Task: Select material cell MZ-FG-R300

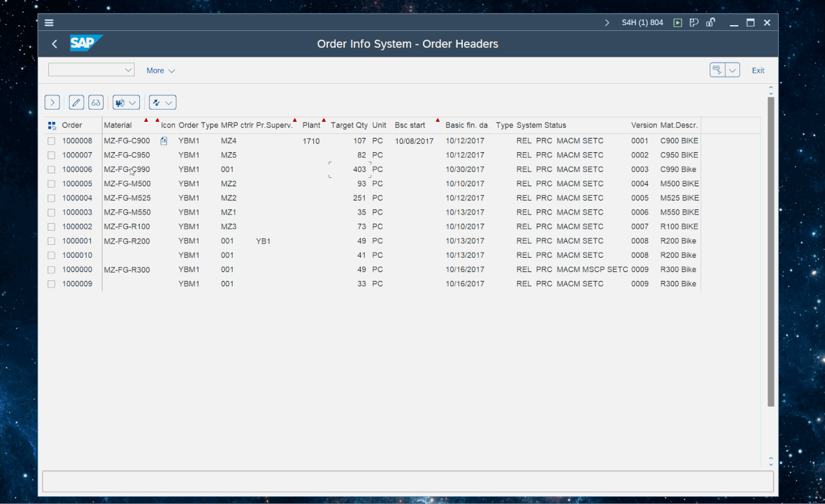Action: click(x=127, y=269)
